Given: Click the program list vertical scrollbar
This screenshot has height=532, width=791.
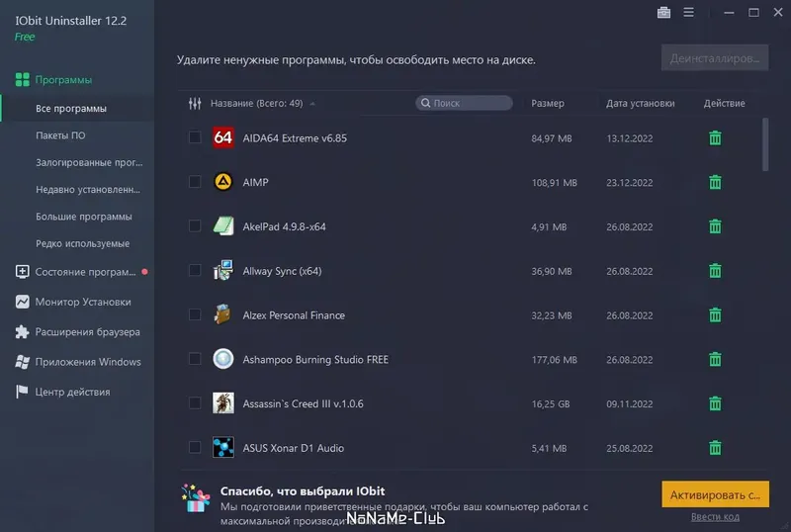Looking at the screenshot, I should click(765, 144).
